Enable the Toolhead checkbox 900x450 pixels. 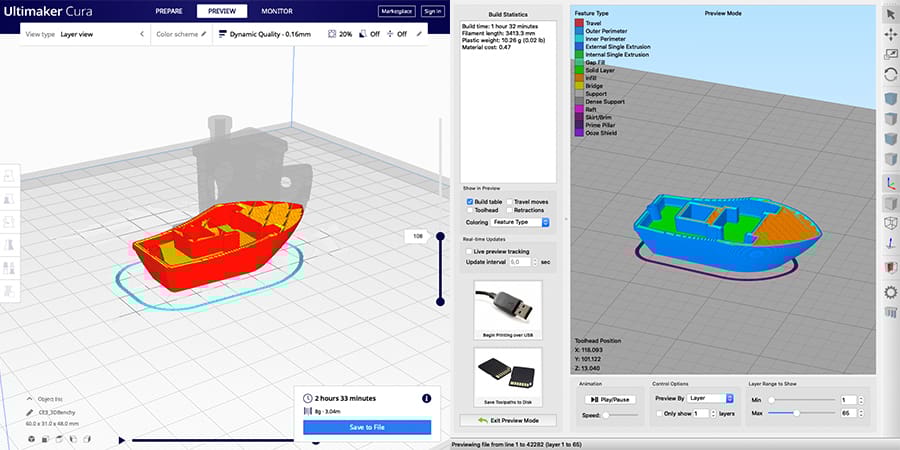(x=470, y=210)
